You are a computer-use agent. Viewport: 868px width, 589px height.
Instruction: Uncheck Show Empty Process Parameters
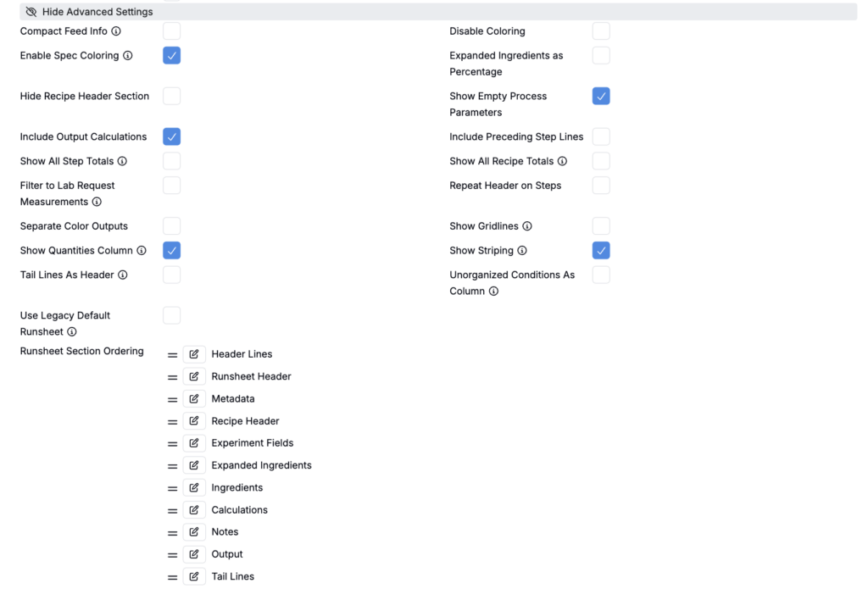601,97
